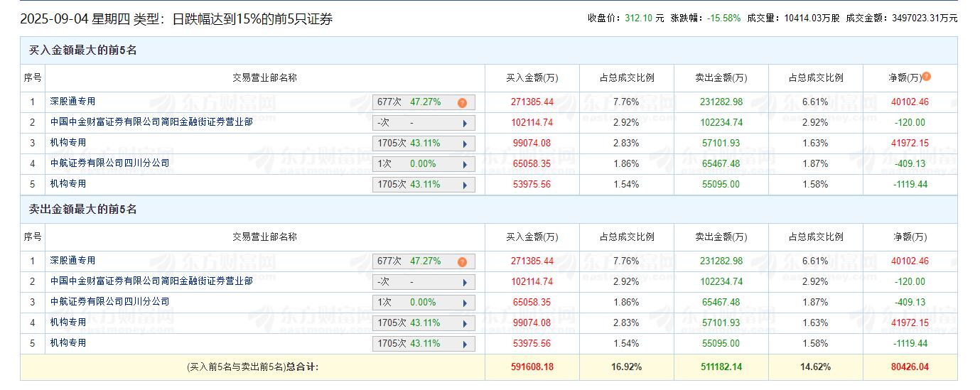
Task: Click arrow icon in sell-table 中国中金财富 row
Action: tap(465, 282)
